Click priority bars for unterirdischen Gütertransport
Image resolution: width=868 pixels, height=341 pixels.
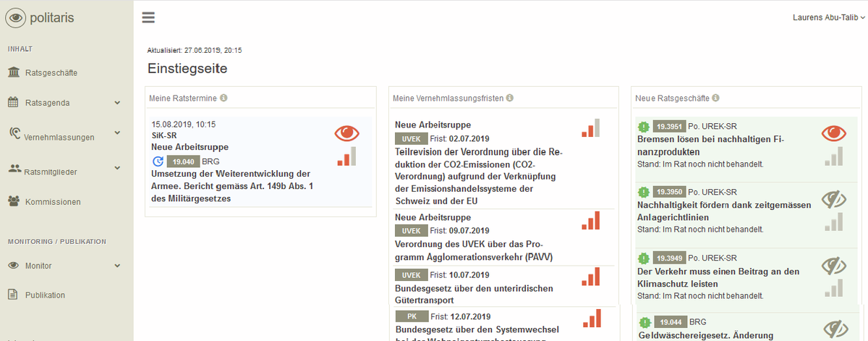591,277
